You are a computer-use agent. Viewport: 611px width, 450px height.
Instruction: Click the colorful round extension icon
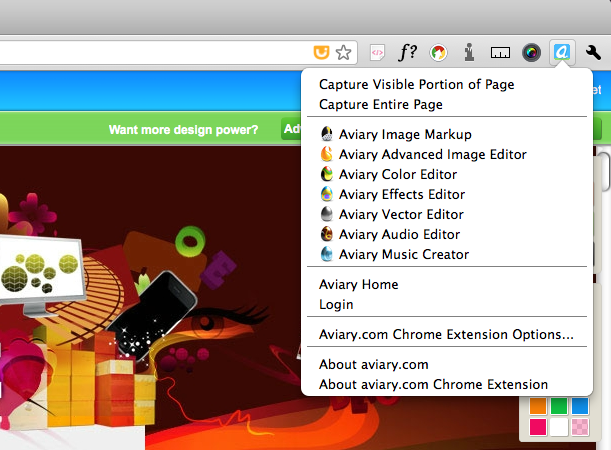(438, 52)
